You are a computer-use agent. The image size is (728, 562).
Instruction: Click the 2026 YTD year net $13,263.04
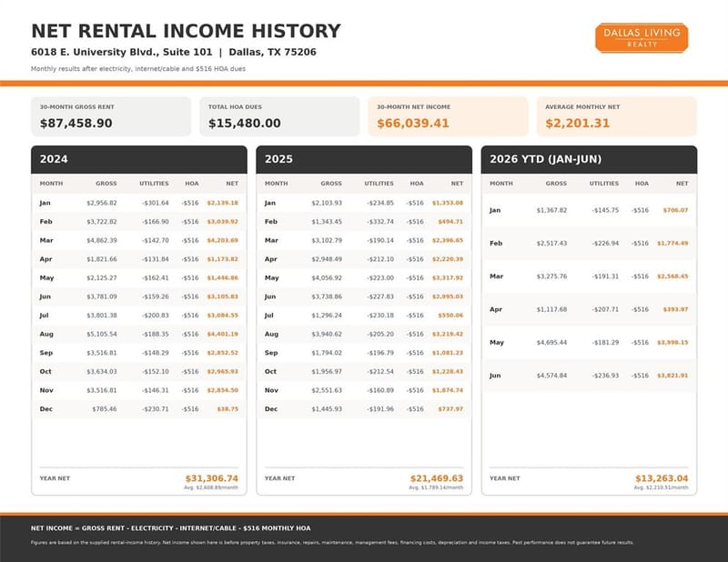coord(662,478)
